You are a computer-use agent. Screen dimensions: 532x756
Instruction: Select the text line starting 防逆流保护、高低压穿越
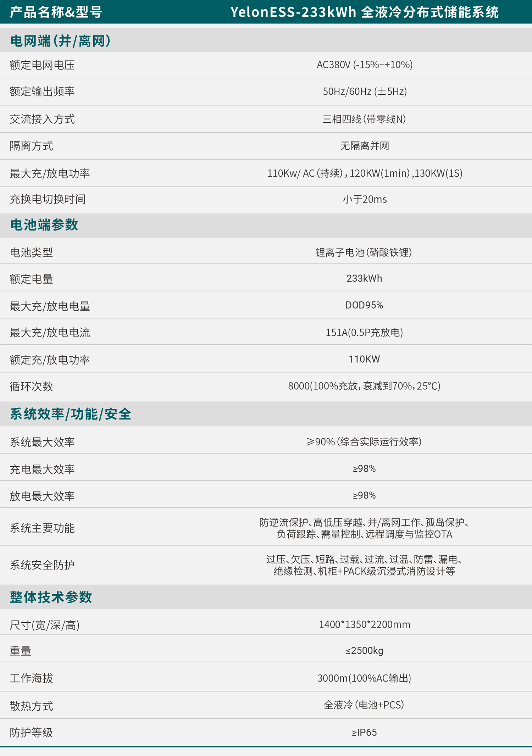coord(364,522)
